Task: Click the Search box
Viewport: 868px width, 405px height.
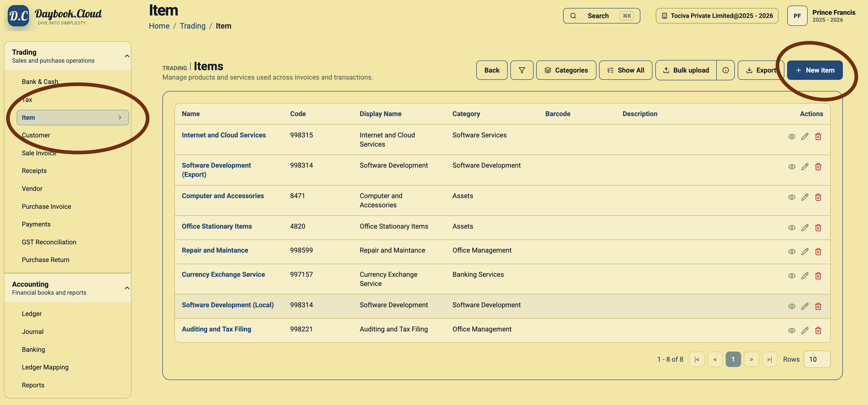Action: [601, 16]
